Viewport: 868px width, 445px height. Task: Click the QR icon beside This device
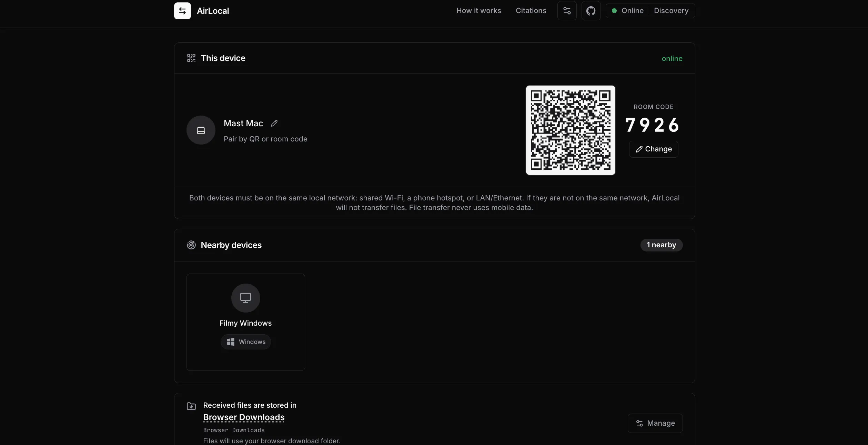[191, 58]
